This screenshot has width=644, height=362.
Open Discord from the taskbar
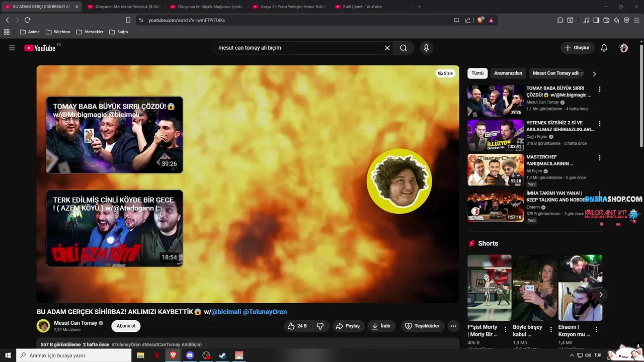(190, 355)
